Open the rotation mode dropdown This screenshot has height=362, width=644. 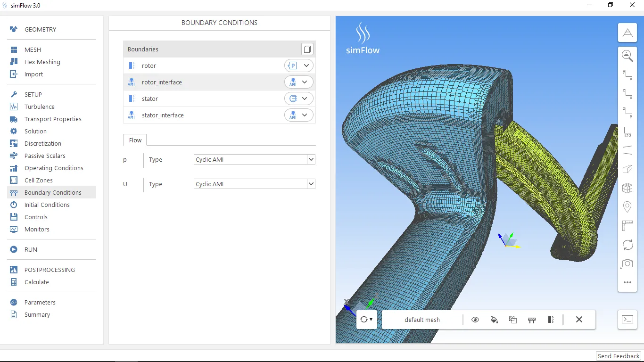(366, 319)
